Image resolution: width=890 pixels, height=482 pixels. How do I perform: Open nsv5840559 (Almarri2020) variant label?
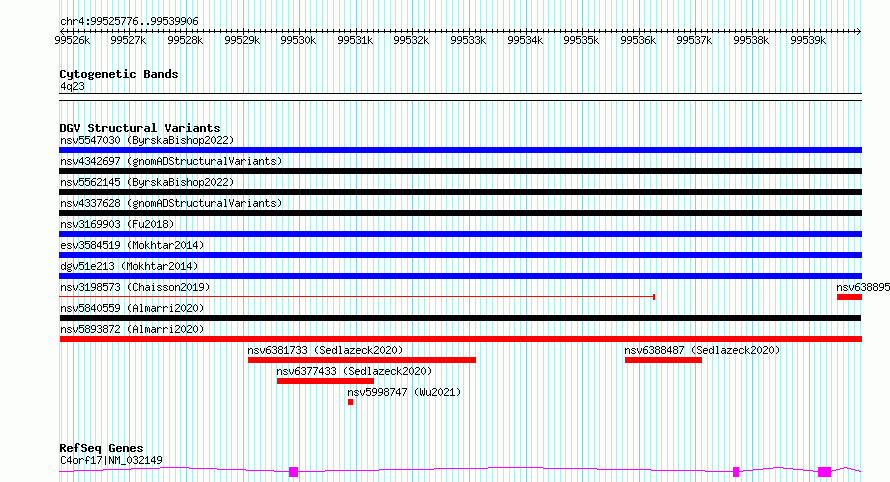point(132,308)
